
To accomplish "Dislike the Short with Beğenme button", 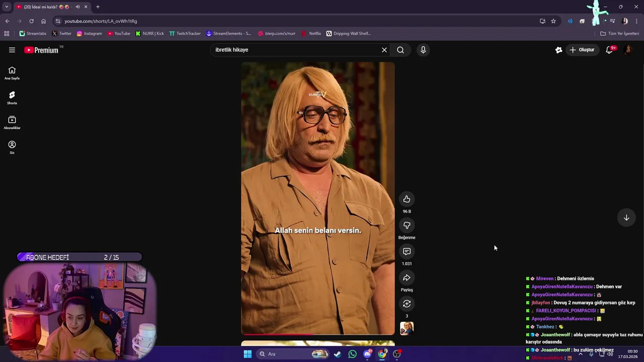I will point(407,225).
